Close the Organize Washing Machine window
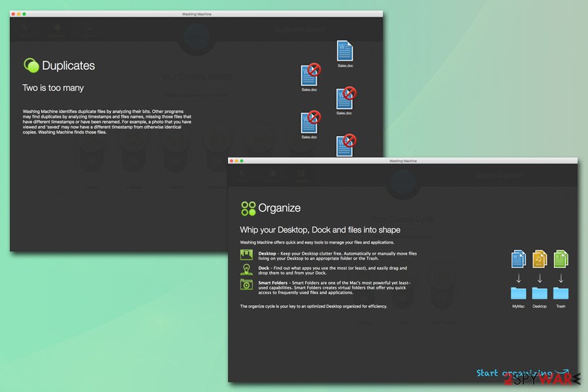Viewport: 588px width, 392px height. (x=231, y=161)
